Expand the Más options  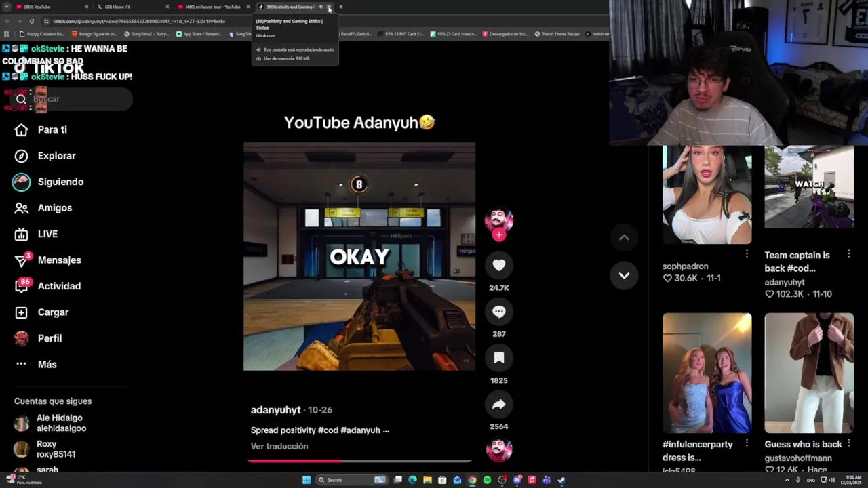[x=36, y=365]
